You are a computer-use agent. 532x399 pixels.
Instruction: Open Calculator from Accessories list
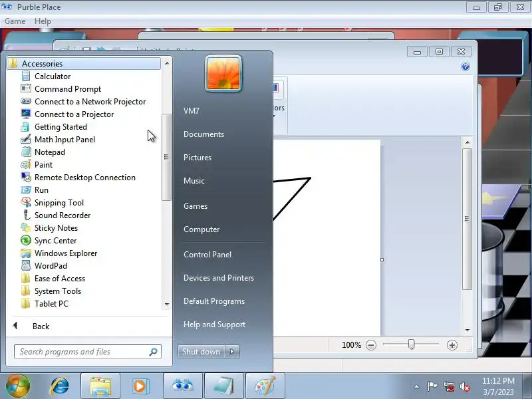coord(53,76)
